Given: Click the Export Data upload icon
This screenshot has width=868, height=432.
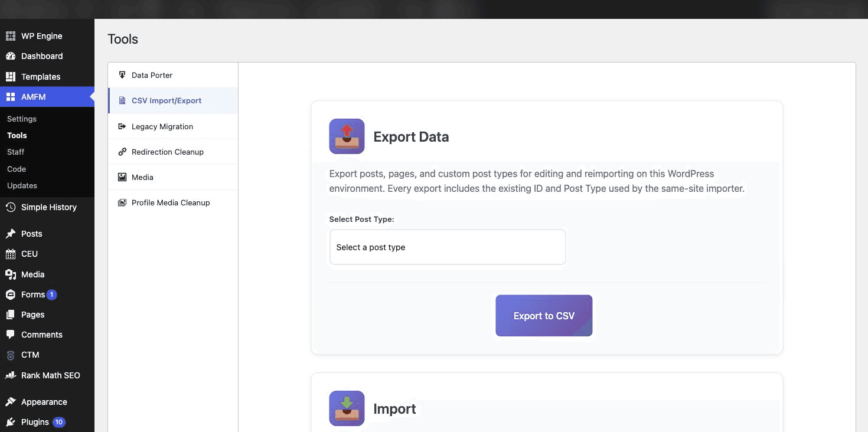Looking at the screenshot, I should coord(347,136).
